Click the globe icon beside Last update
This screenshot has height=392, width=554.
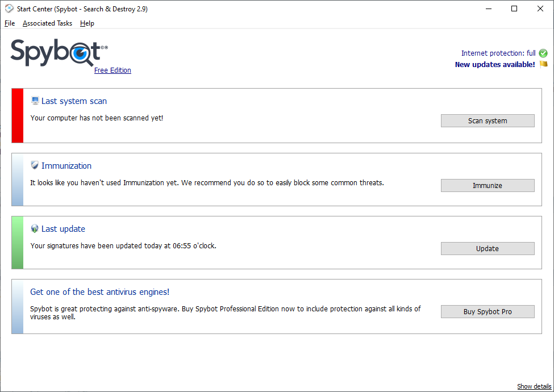coord(35,228)
